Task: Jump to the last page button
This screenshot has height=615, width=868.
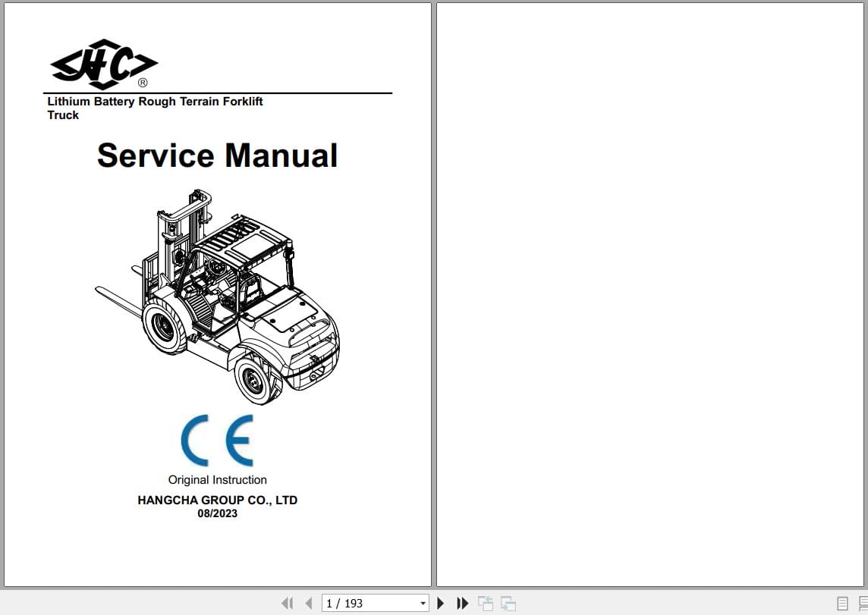Action: coord(462,603)
